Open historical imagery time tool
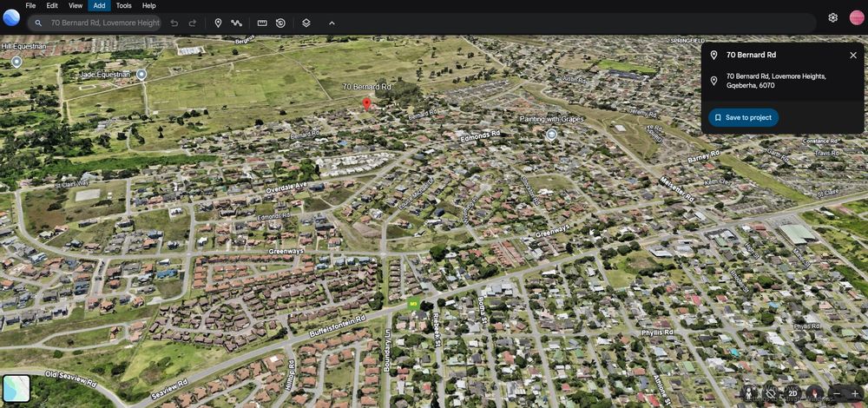 (280, 23)
